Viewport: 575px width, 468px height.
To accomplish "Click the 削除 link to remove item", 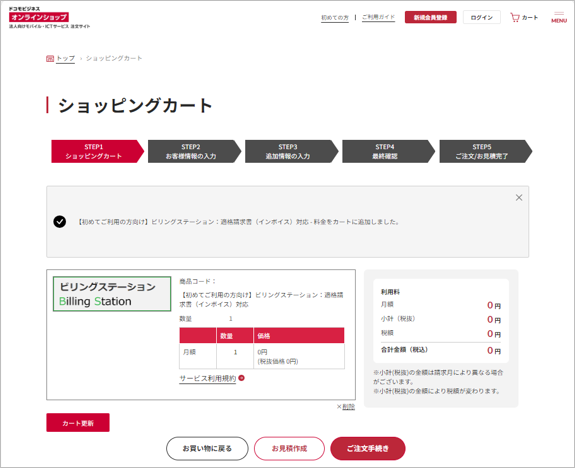I will tap(348, 406).
